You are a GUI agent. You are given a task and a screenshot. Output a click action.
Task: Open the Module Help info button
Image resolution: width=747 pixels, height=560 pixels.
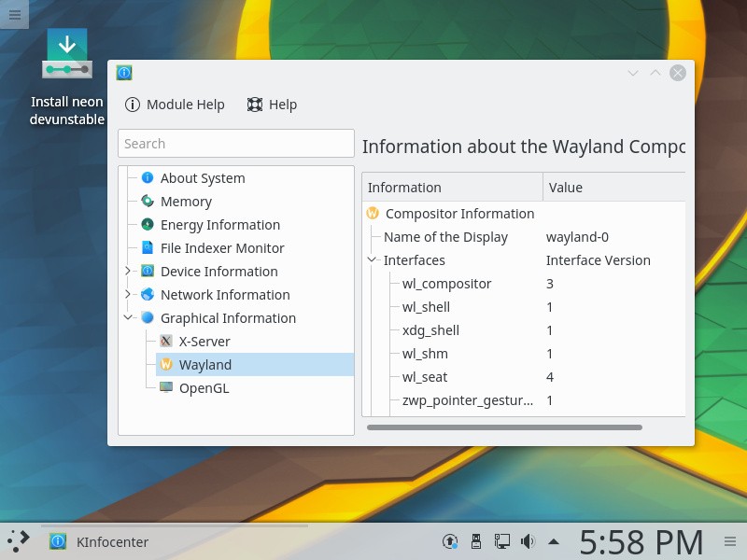coord(175,105)
